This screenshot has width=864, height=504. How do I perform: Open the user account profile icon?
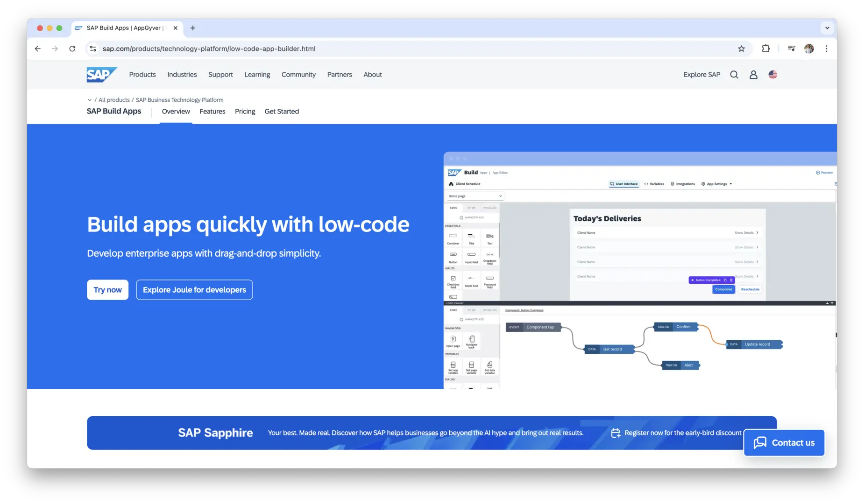tap(753, 75)
